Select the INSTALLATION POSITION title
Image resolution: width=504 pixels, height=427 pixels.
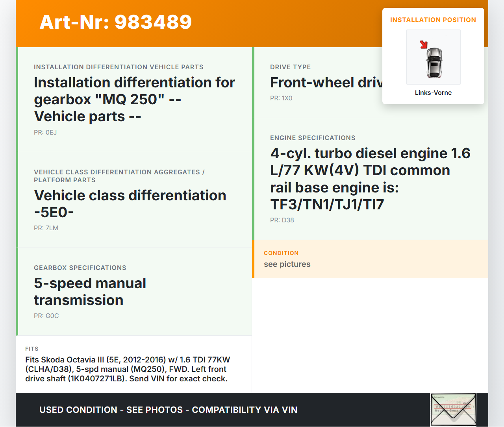433,20
